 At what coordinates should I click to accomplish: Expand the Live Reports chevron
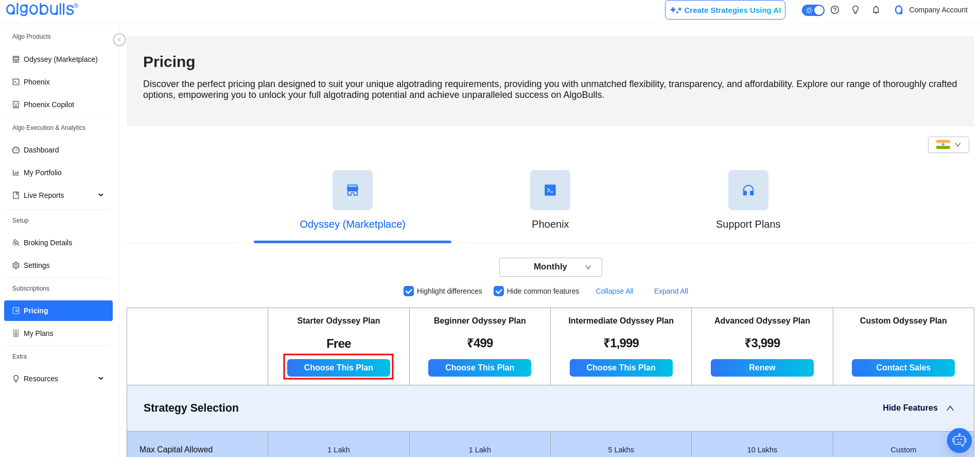[x=101, y=195]
